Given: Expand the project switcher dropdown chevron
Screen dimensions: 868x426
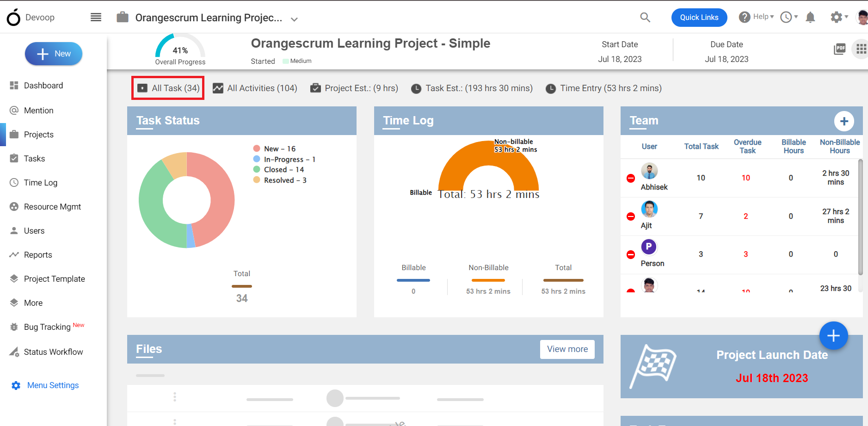Looking at the screenshot, I should pyautogui.click(x=294, y=19).
